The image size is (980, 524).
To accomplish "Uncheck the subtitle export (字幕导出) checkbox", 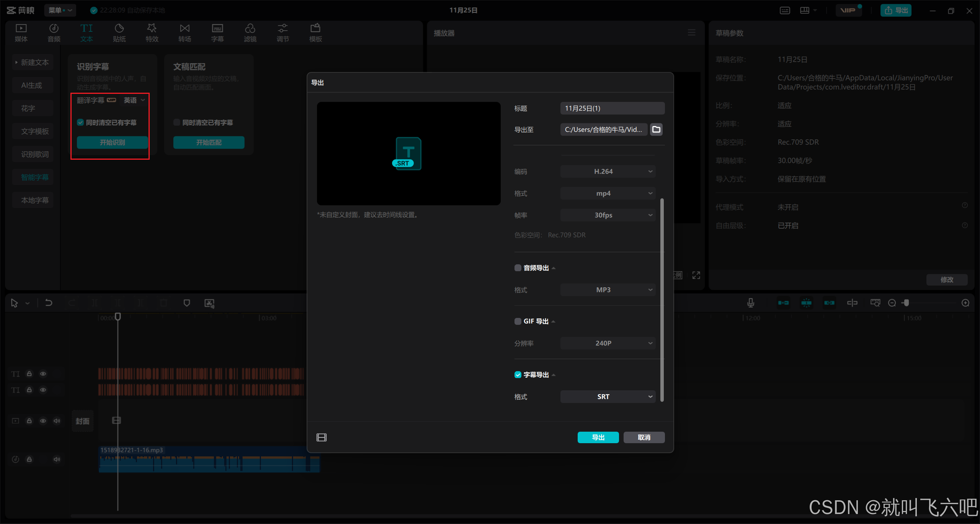I will tap(518, 375).
